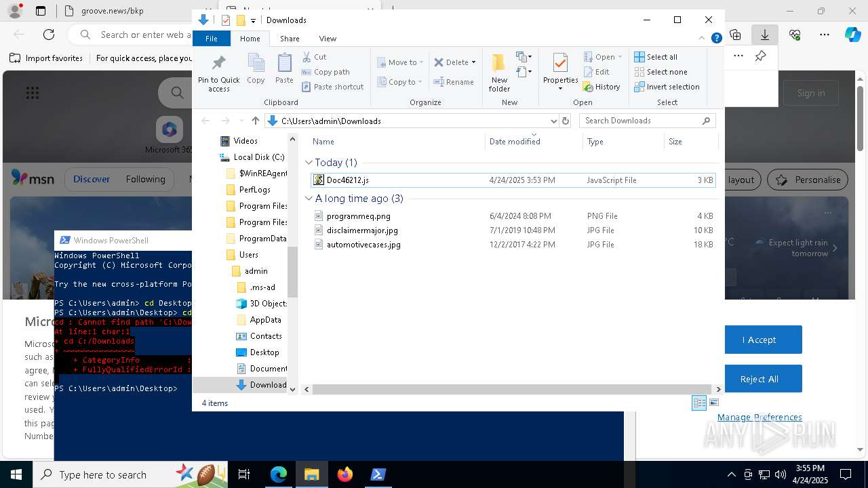Click Paste shortcut in ribbon
This screenshot has width=868, height=488.
click(332, 87)
